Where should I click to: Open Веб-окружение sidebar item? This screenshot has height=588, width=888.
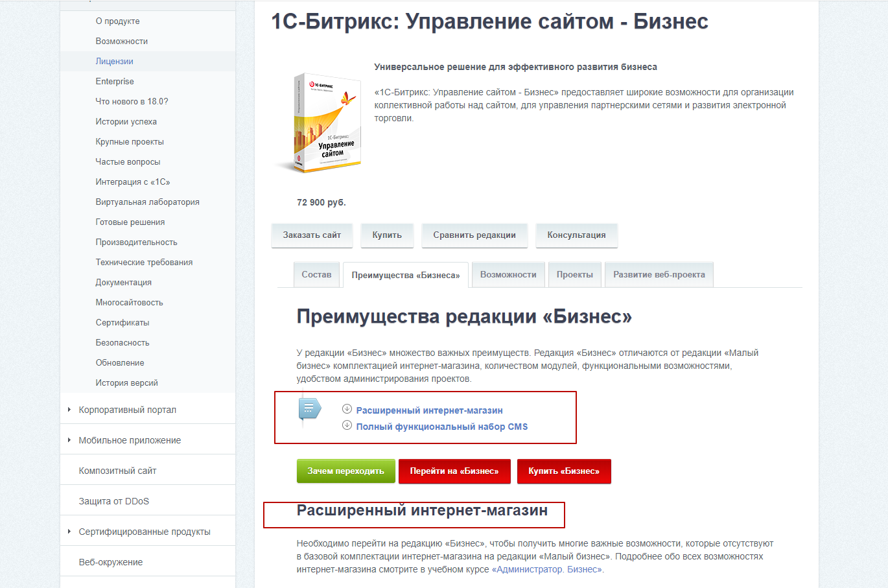111,562
